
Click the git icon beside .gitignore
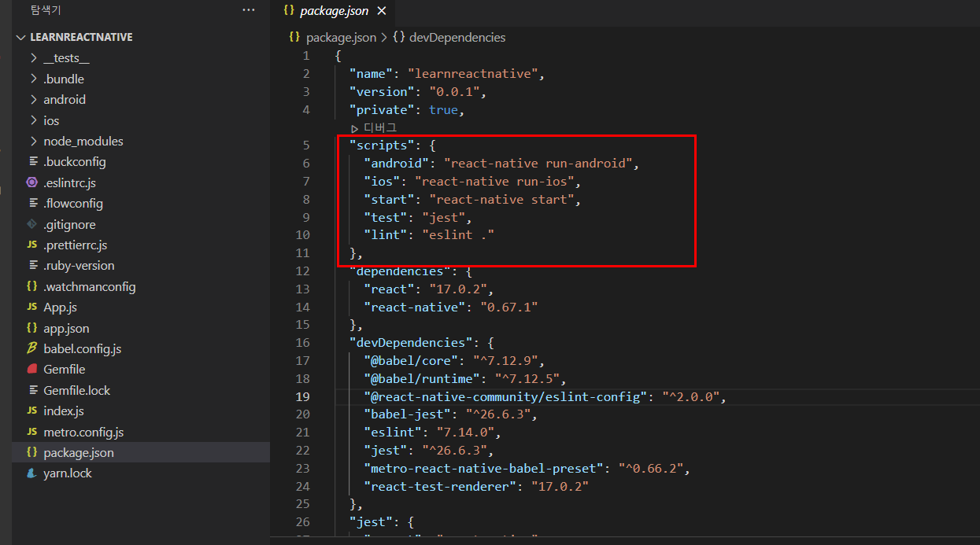(32, 224)
